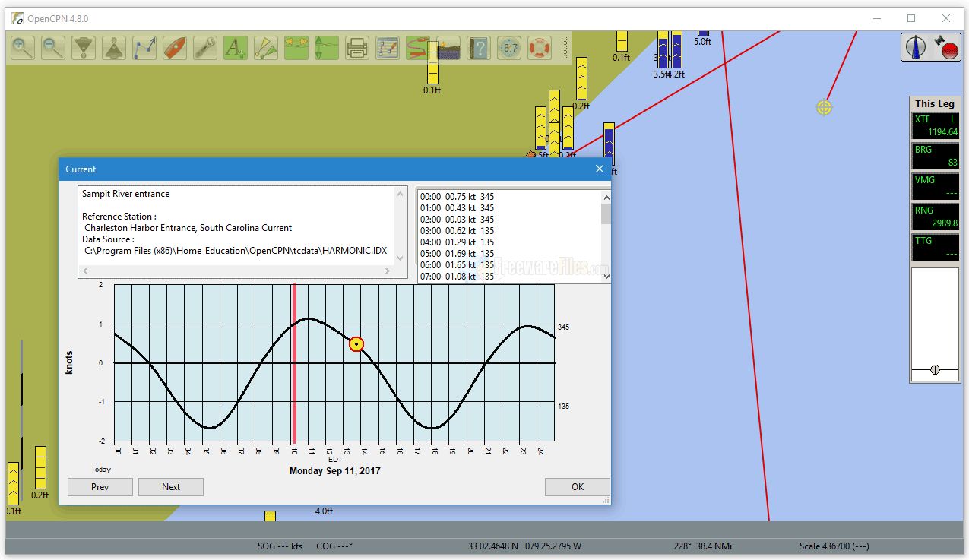Select the Create Route tool
Viewport: 969px width, 560px height.
144,48
